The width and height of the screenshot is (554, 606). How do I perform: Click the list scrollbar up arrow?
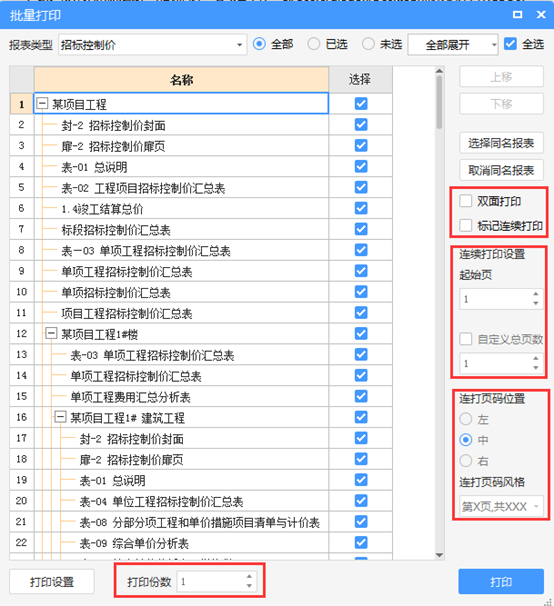[x=440, y=71]
